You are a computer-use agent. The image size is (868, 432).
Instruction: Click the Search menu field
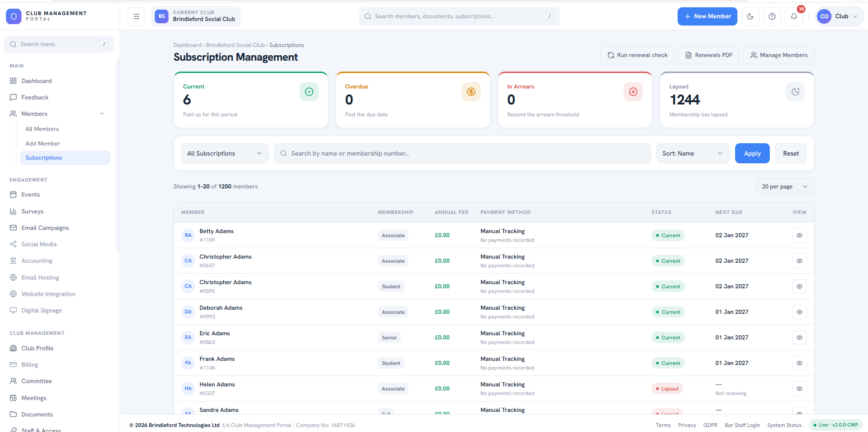[59, 44]
